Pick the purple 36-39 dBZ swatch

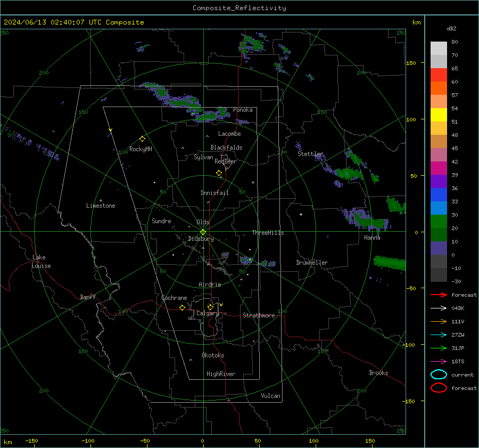tap(439, 182)
